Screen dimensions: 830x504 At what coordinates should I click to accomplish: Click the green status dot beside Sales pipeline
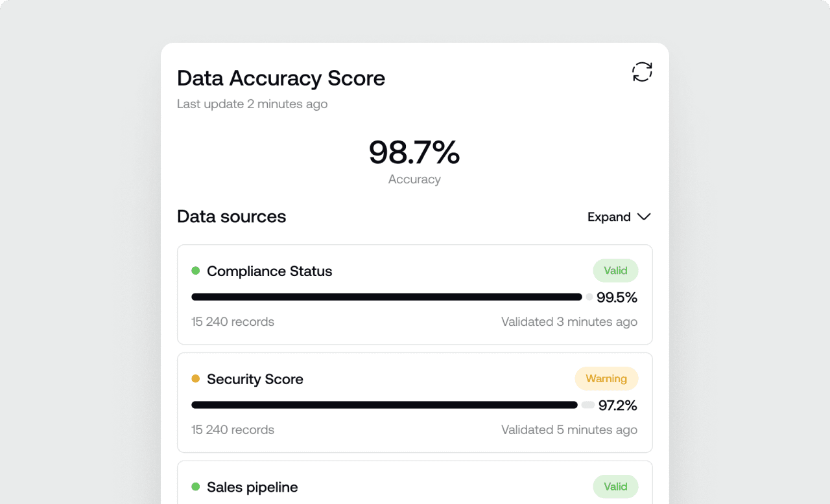coord(195,487)
